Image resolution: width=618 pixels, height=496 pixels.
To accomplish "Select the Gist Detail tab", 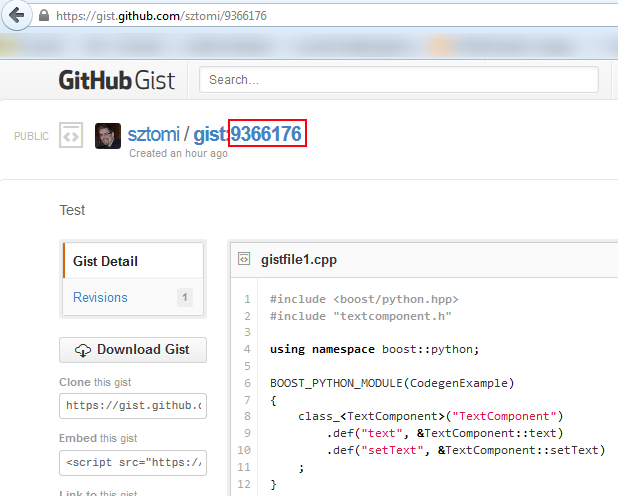I will [133, 261].
